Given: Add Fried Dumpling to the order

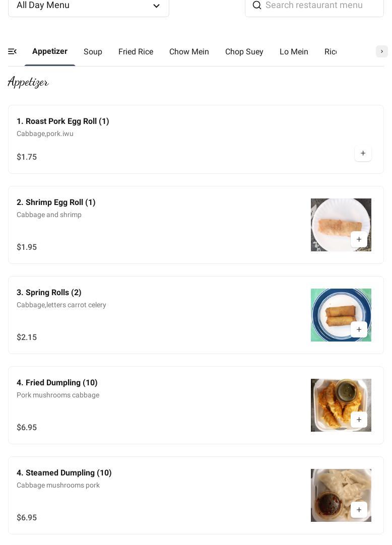Looking at the screenshot, I should pyautogui.click(x=359, y=420).
